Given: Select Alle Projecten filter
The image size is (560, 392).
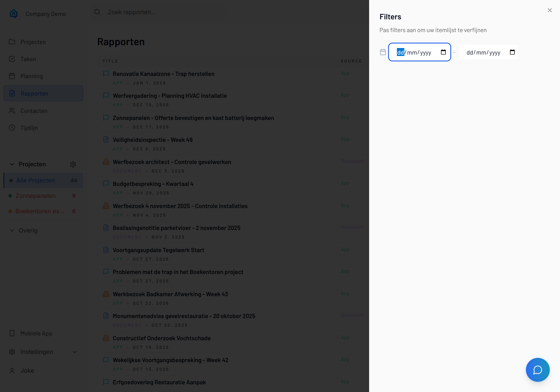Looking at the screenshot, I should click(36, 181).
